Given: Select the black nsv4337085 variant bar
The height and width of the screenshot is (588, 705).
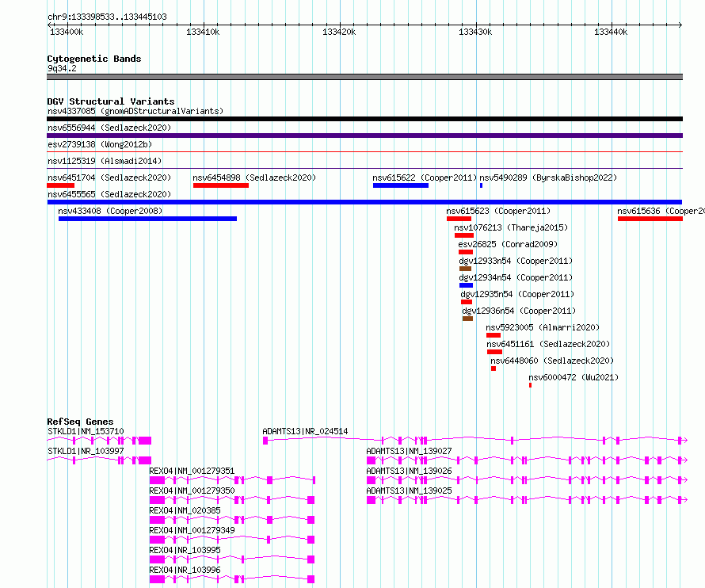Looking at the screenshot, I should 364,119.
